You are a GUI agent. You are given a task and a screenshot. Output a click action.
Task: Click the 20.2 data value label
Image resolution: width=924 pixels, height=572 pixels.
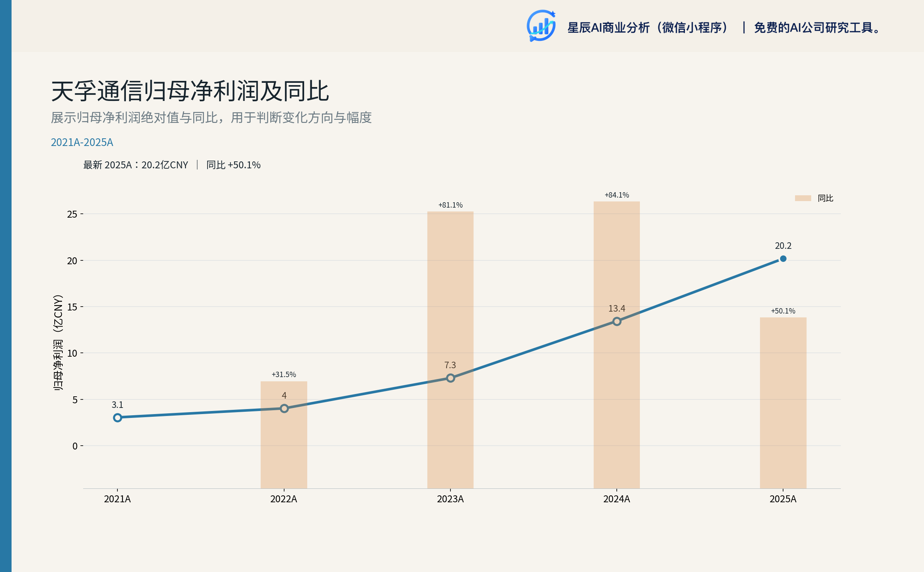(x=783, y=246)
